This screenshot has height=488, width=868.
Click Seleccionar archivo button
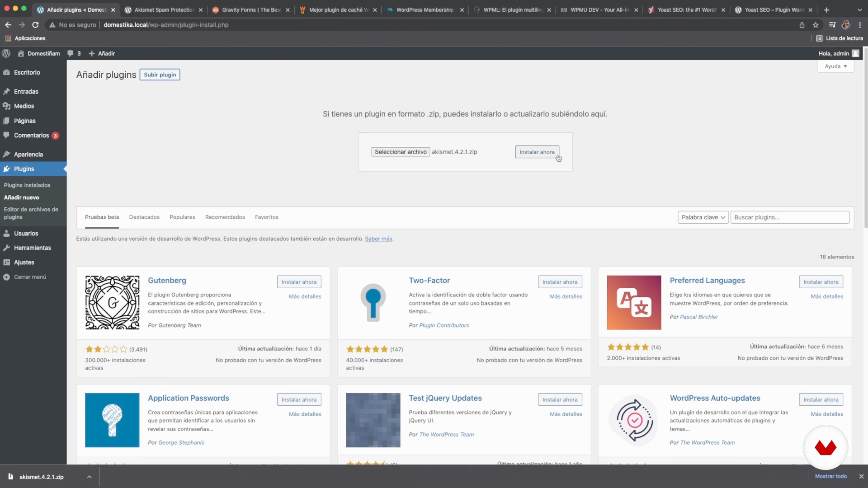(x=401, y=152)
